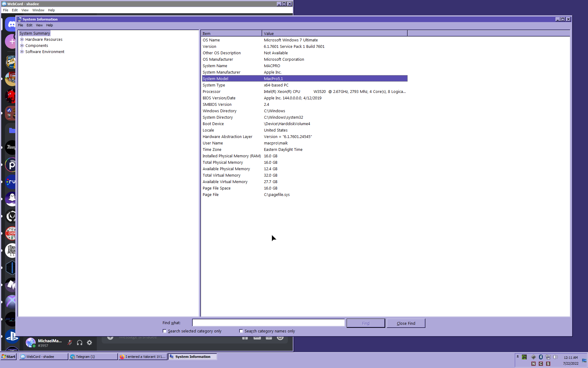
Task: Show hidden tray icons arrow
Action: click(x=518, y=357)
